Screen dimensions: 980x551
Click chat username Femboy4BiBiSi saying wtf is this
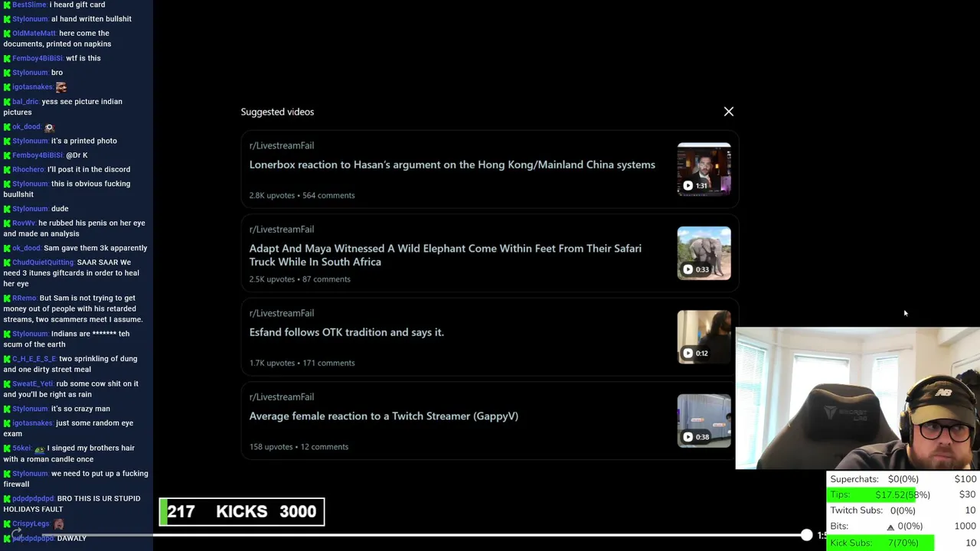[x=38, y=58]
